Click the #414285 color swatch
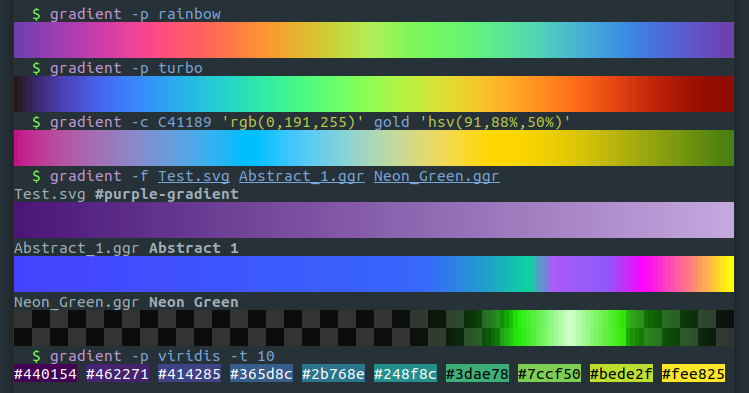The width and height of the screenshot is (749, 393). point(190,373)
